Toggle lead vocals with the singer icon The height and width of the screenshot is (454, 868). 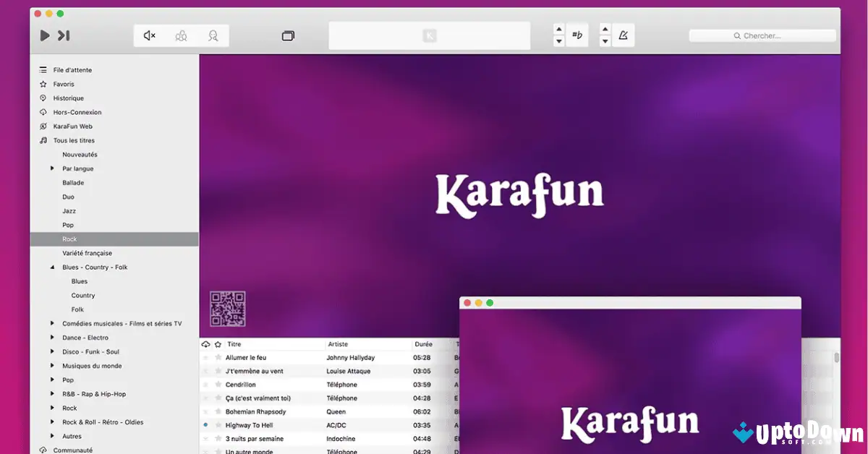(213, 35)
